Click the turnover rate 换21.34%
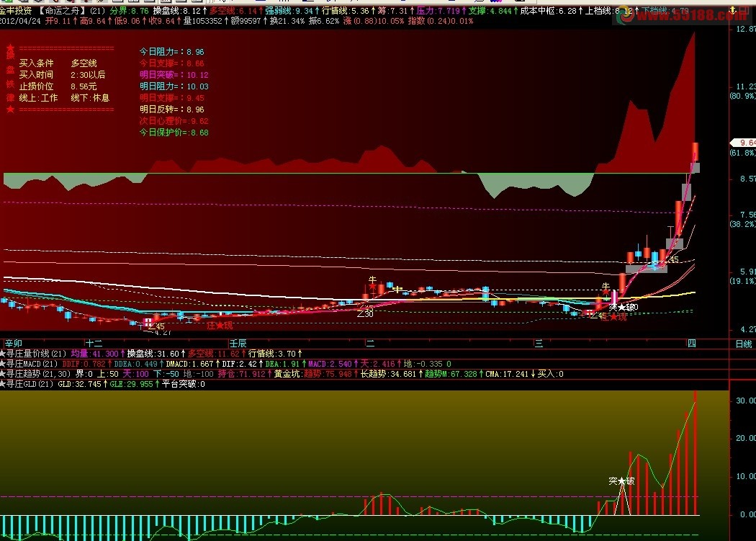Viewport: 756px width, 541px height. [287, 21]
